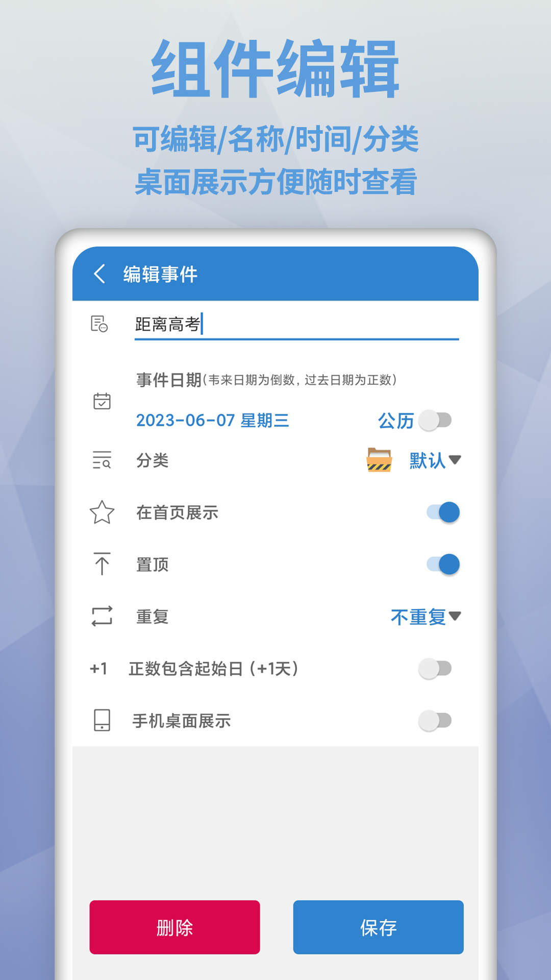Open date picker 2023-06-07 星期三
Viewport: 551px width, 980px height.
[213, 421]
